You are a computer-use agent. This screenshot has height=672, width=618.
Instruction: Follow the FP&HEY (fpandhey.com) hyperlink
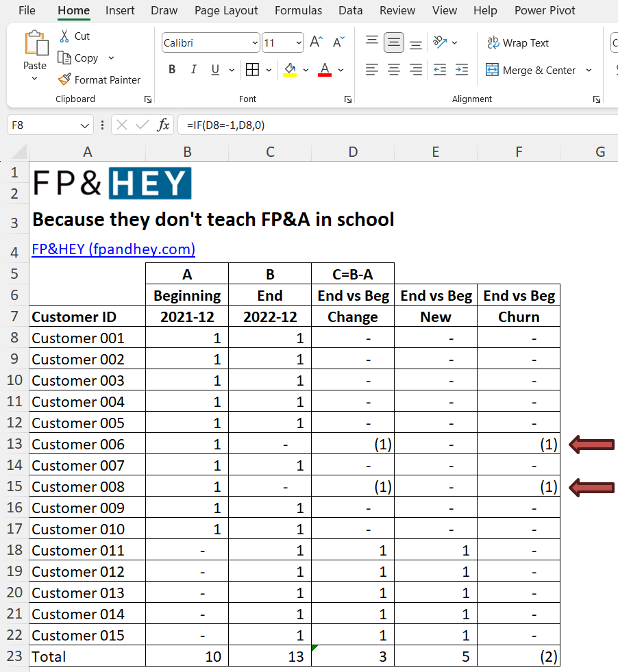[x=114, y=249]
